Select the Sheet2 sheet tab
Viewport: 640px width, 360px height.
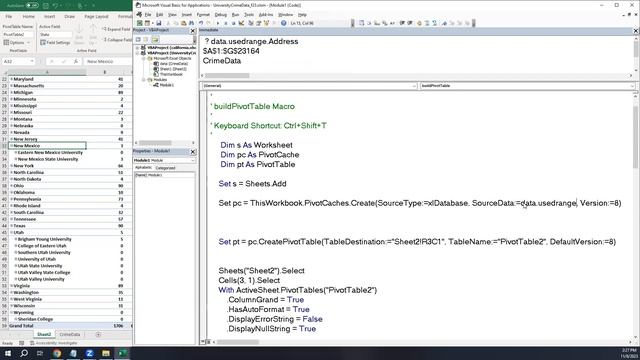click(x=44, y=334)
